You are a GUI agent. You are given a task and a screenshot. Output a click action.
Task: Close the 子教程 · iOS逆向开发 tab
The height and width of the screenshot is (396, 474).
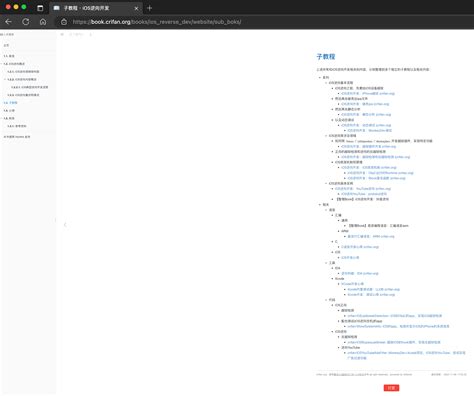136,8
